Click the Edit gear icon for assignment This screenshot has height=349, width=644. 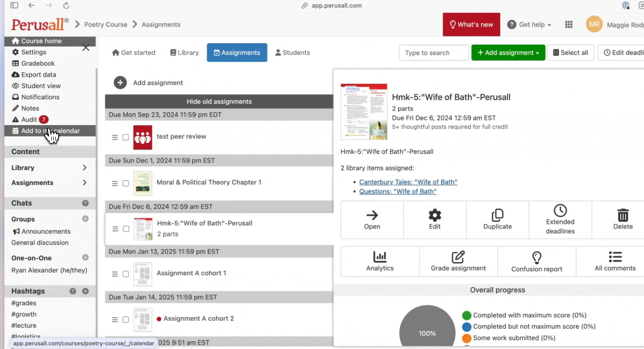coord(435,215)
